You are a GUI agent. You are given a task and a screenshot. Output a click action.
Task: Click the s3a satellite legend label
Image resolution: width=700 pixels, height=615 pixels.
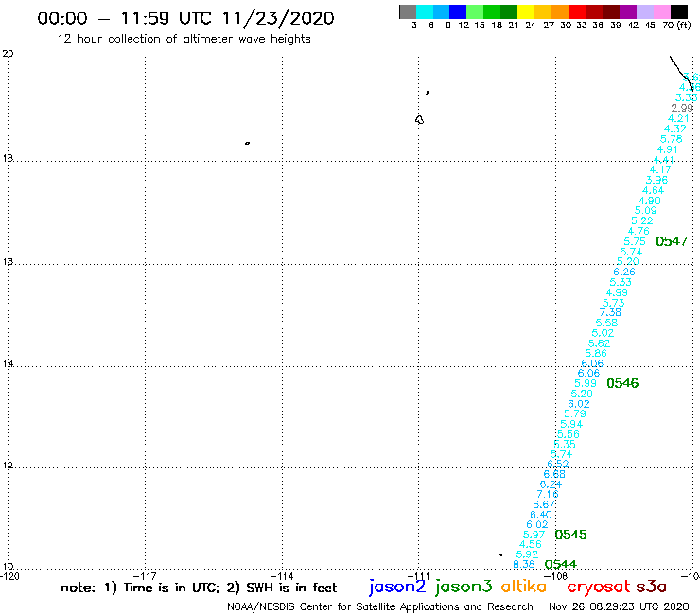[652, 588]
